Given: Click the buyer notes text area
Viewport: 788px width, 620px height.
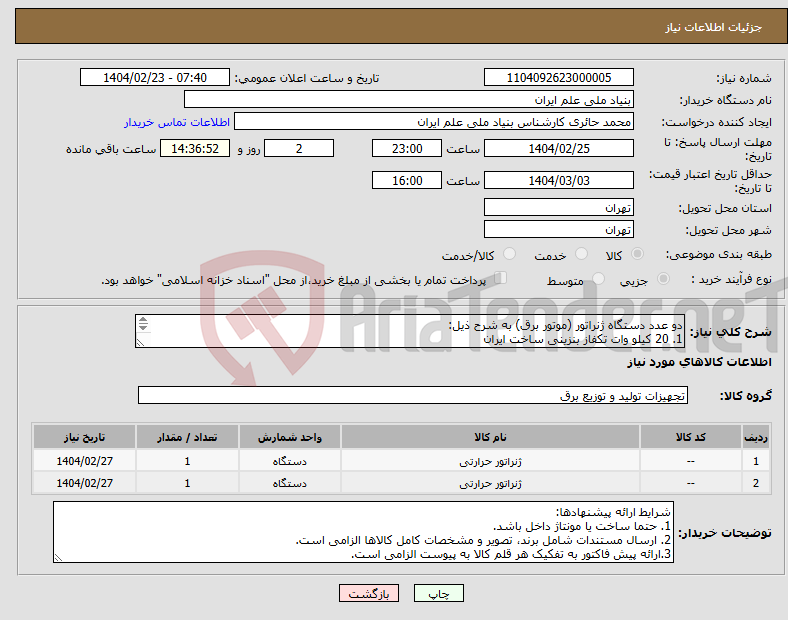Looking at the screenshot, I should [363, 532].
